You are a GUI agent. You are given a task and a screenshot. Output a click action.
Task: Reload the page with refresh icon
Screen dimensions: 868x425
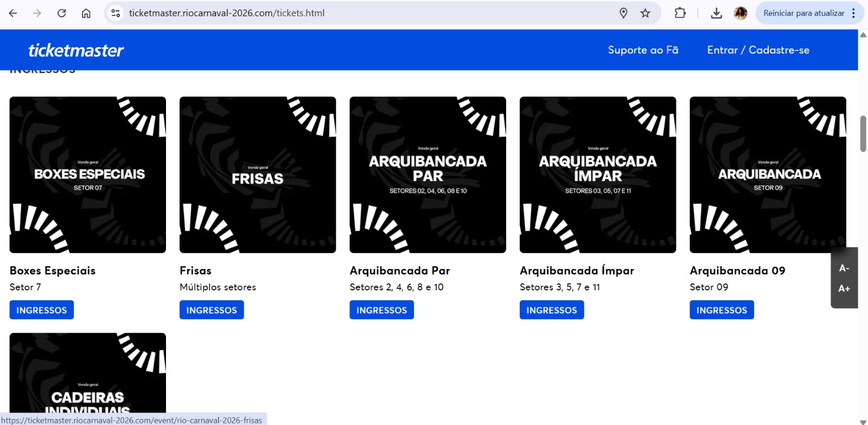61,13
